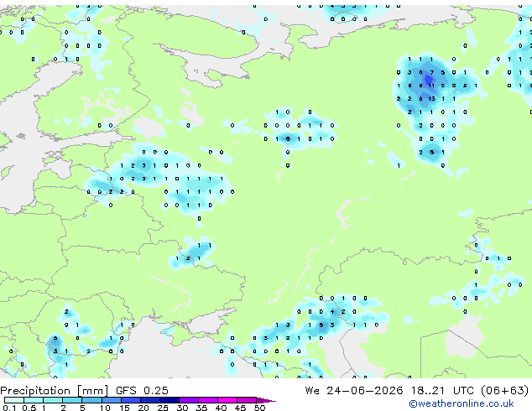Image resolution: width=532 pixels, height=411 pixels.
Task: Click the '0.1' legend scale label
Action: click(9, 408)
